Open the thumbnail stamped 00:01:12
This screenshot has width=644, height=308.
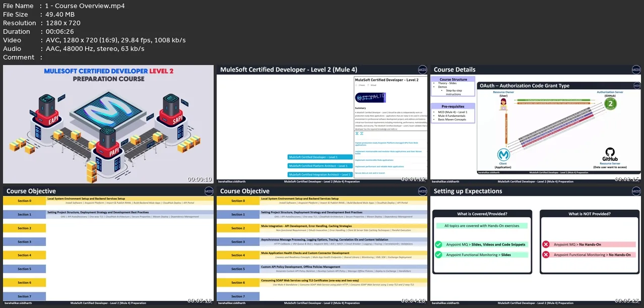[322, 124]
